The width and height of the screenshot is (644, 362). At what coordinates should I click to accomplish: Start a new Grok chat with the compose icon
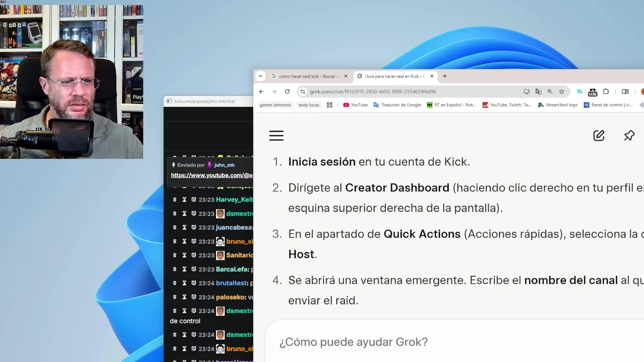click(x=599, y=135)
